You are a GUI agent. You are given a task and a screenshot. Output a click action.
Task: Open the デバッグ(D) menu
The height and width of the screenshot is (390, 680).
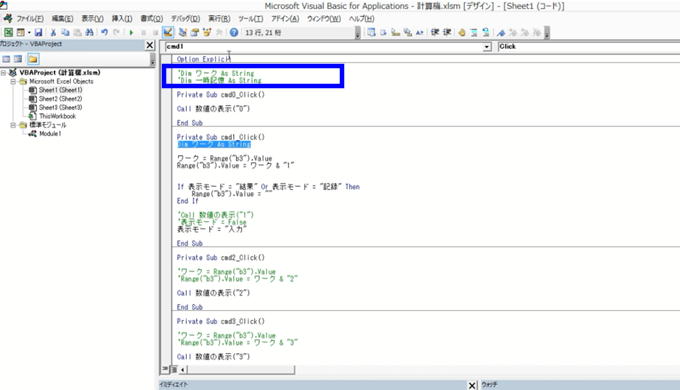pyautogui.click(x=185, y=19)
